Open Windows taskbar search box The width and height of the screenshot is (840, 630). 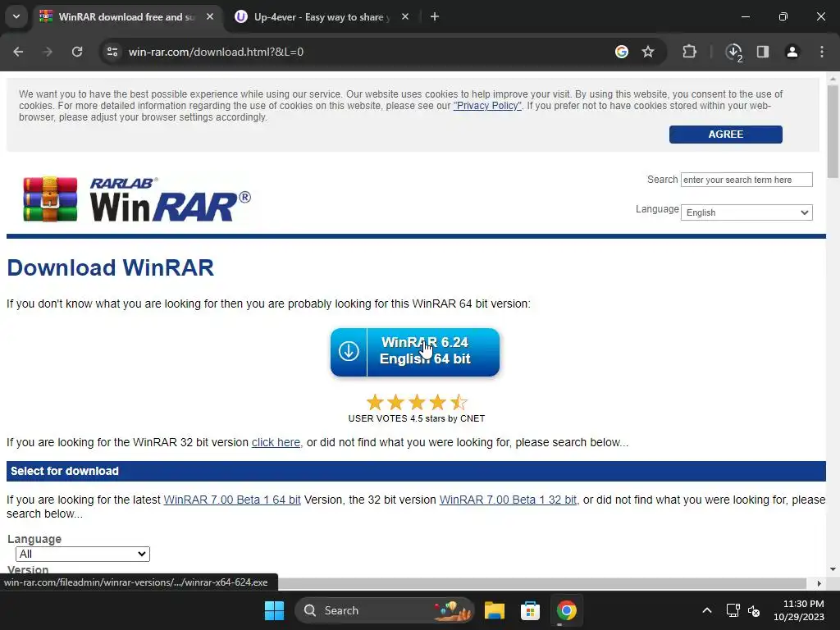pos(385,610)
